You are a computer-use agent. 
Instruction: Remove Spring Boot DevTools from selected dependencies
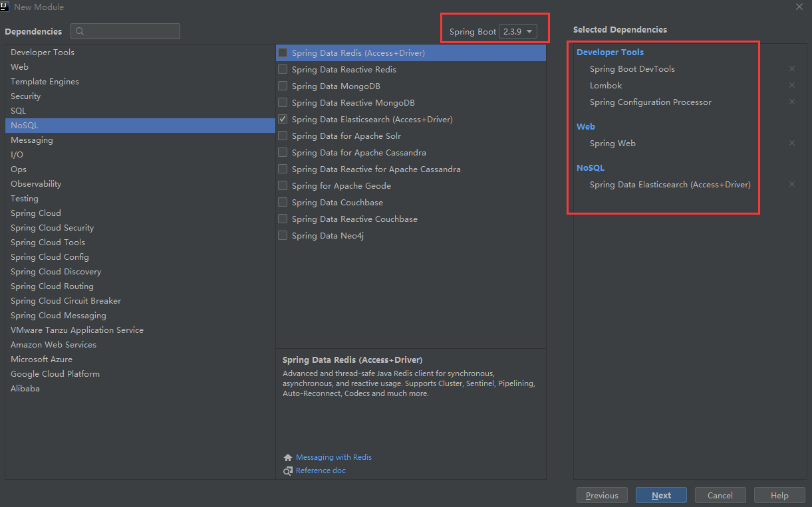tap(791, 68)
